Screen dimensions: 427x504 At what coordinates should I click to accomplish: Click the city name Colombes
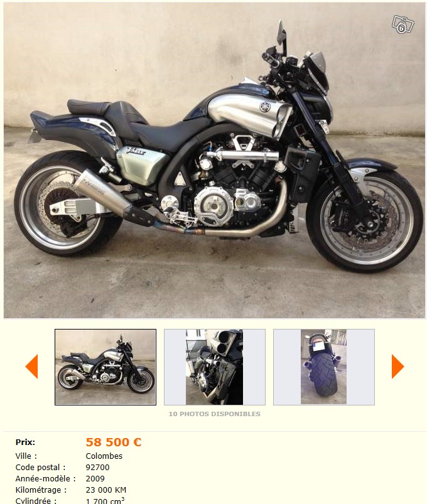[x=104, y=456]
